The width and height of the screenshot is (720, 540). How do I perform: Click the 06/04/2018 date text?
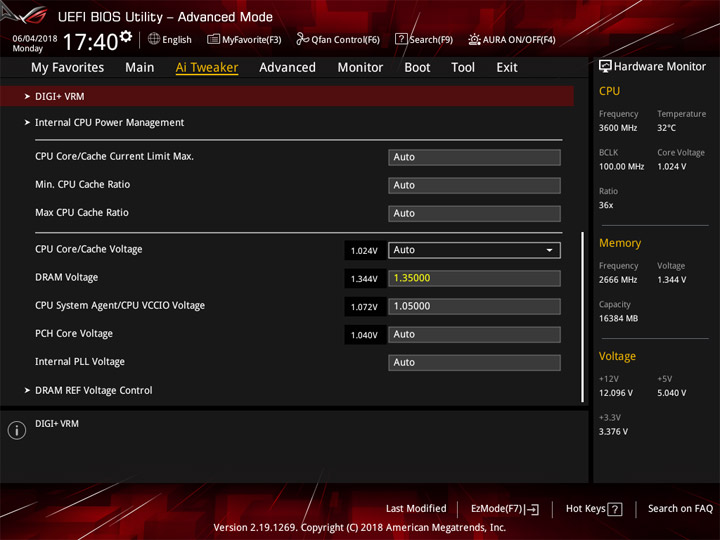click(35, 39)
